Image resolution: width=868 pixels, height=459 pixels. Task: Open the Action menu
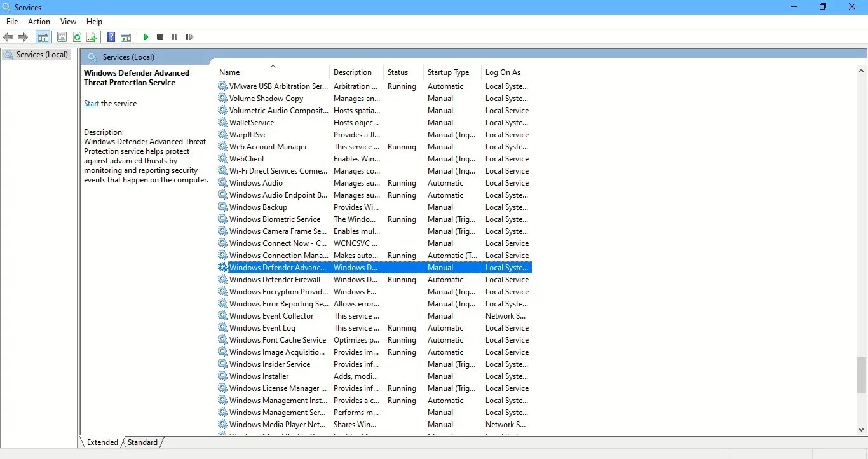(39, 21)
